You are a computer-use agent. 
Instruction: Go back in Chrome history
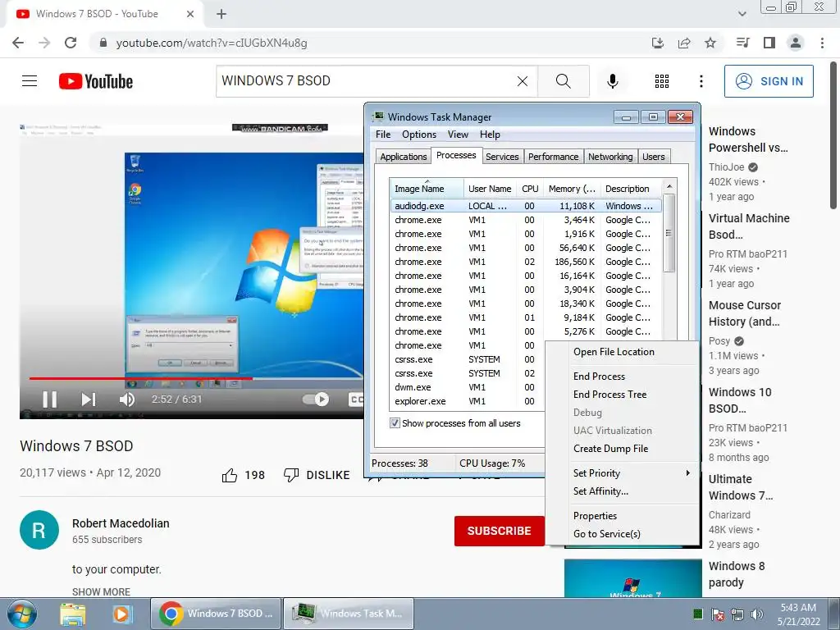18,43
